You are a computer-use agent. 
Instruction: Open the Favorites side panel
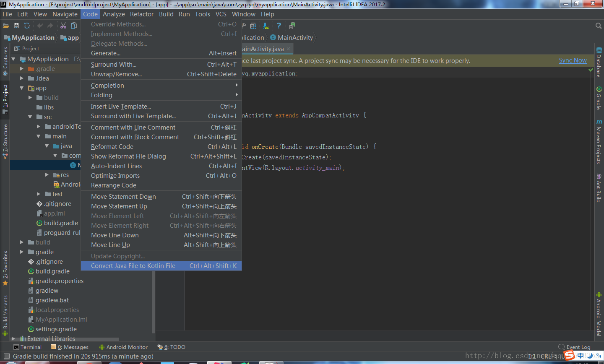click(5, 268)
